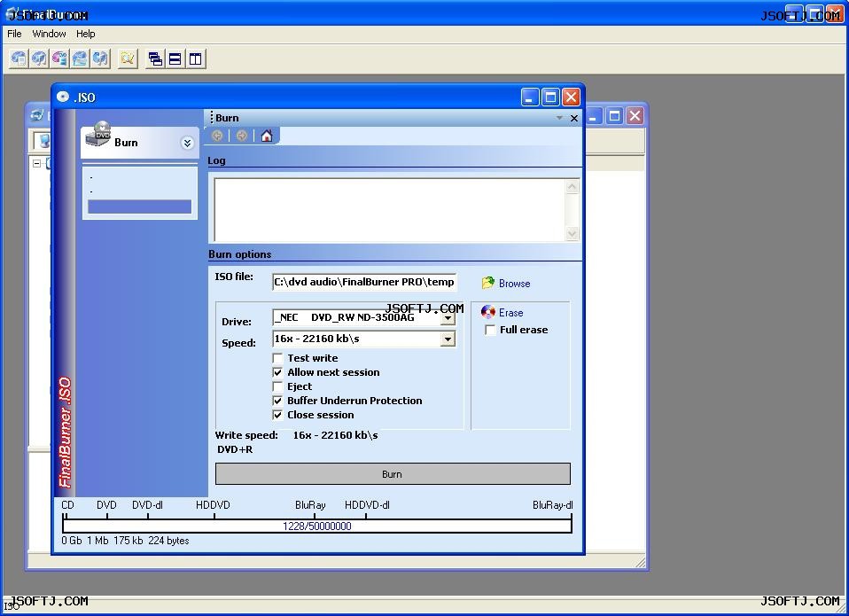Click the disc capacity bar showing 1228/50000000
Viewport: 849px width, 616px height.
pyautogui.click(x=317, y=526)
